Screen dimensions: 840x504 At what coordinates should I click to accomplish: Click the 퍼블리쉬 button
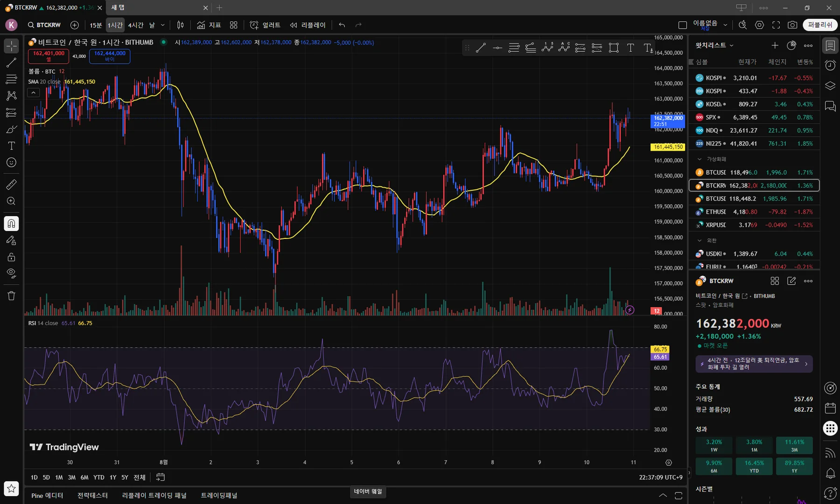coord(820,25)
